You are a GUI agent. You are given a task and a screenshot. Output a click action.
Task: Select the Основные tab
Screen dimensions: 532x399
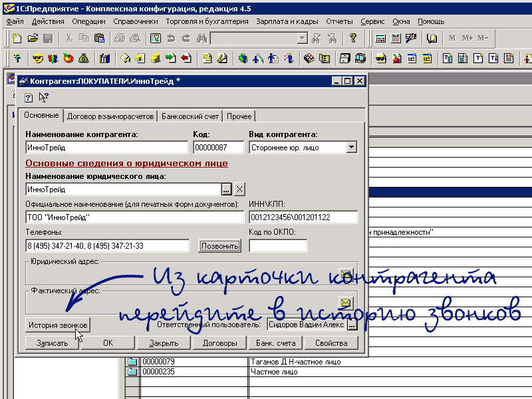41,115
